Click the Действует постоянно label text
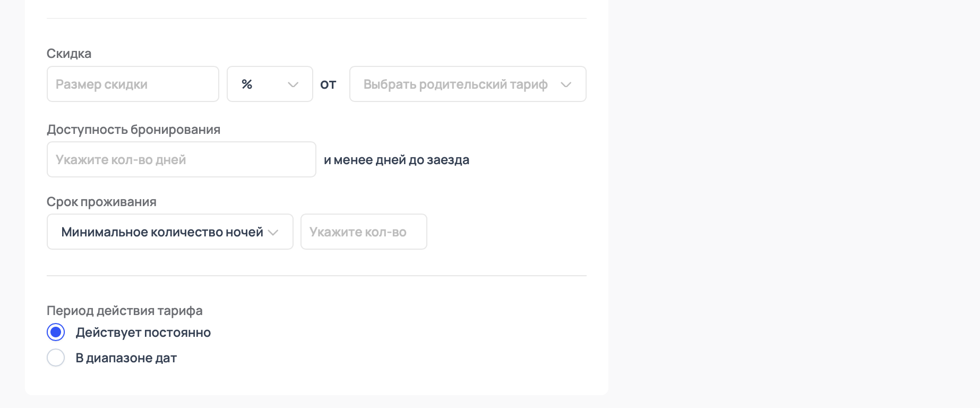 pyautogui.click(x=143, y=333)
